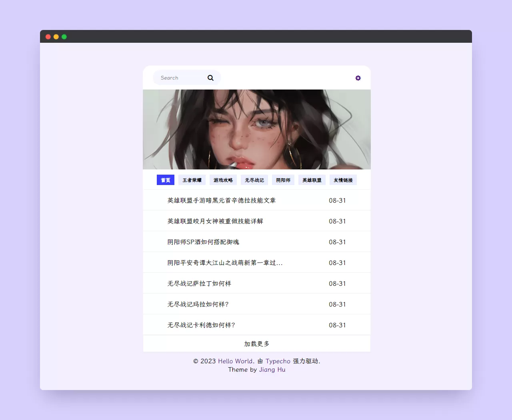Open article 英雄联盟手游暗黑元首辛德拉技能文章
The image size is (512, 420).
222,200
